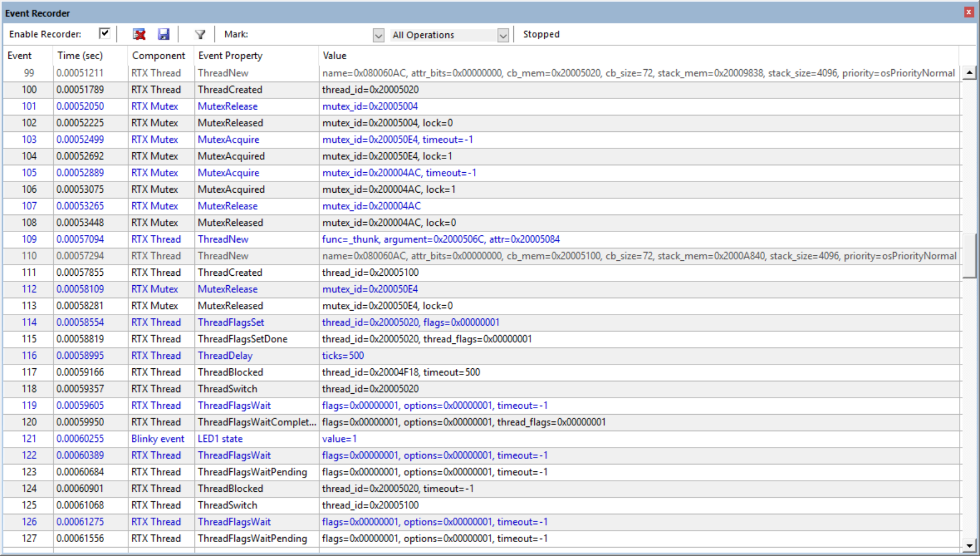The image size is (980, 556).
Task: Click the ticks=500 value
Action: point(343,356)
